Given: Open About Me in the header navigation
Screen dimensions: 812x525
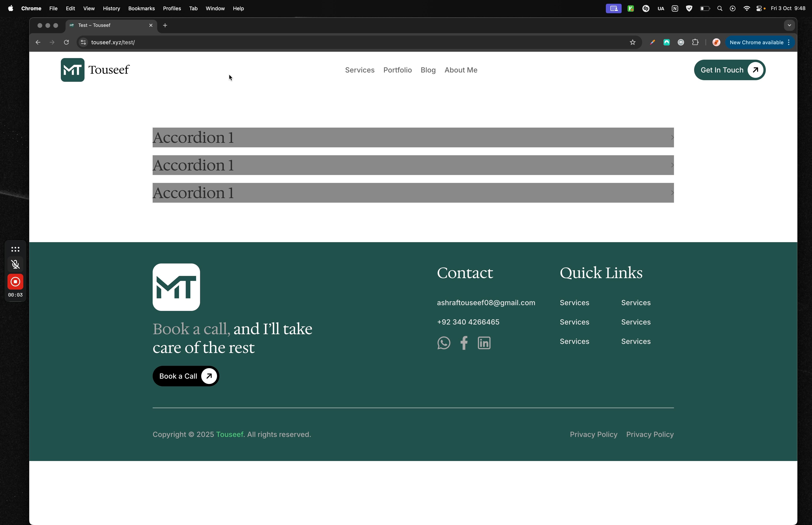Looking at the screenshot, I should (x=461, y=70).
